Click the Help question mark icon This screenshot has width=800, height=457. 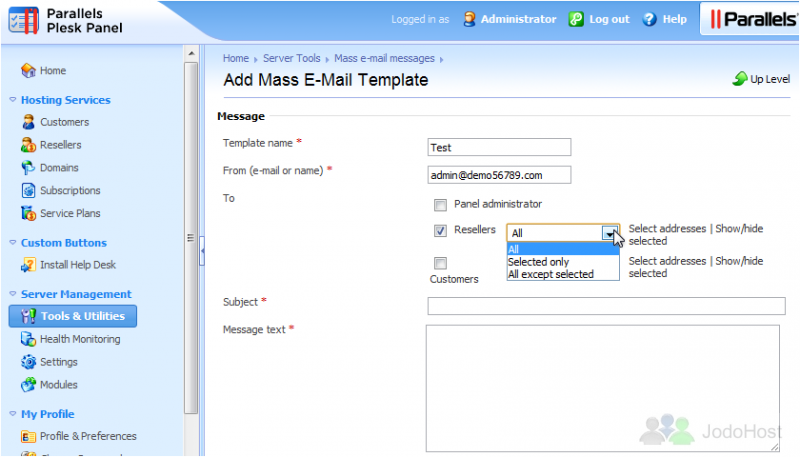point(649,19)
